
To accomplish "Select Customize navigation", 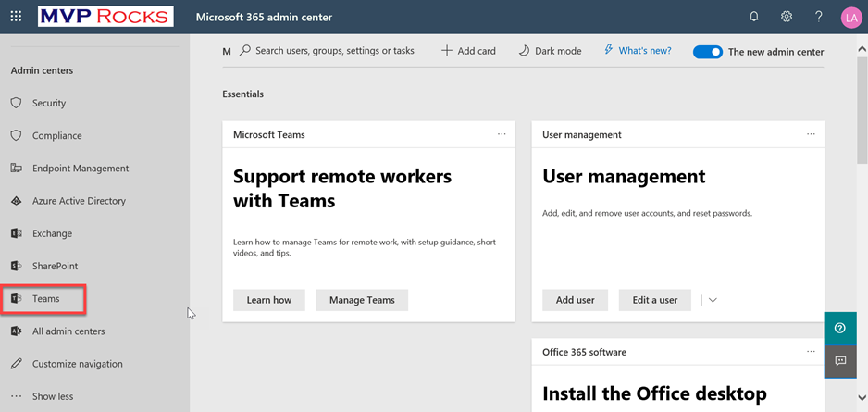I will point(78,364).
